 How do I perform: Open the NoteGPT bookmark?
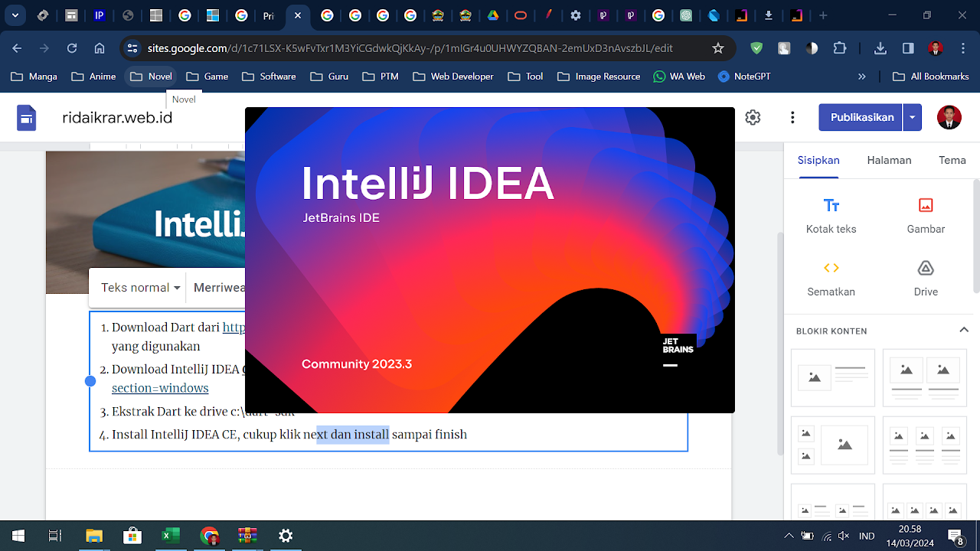(x=744, y=77)
